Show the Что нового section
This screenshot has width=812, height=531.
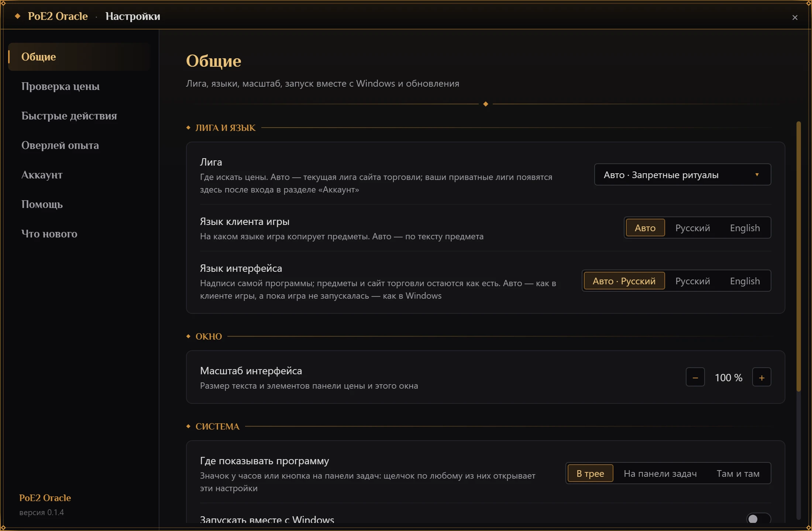79,234
